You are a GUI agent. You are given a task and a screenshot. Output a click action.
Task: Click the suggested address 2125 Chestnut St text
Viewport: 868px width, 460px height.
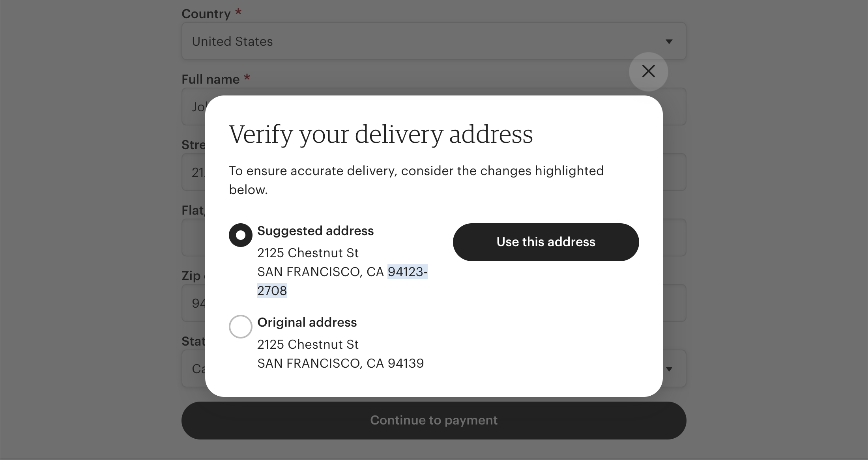click(308, 253)
